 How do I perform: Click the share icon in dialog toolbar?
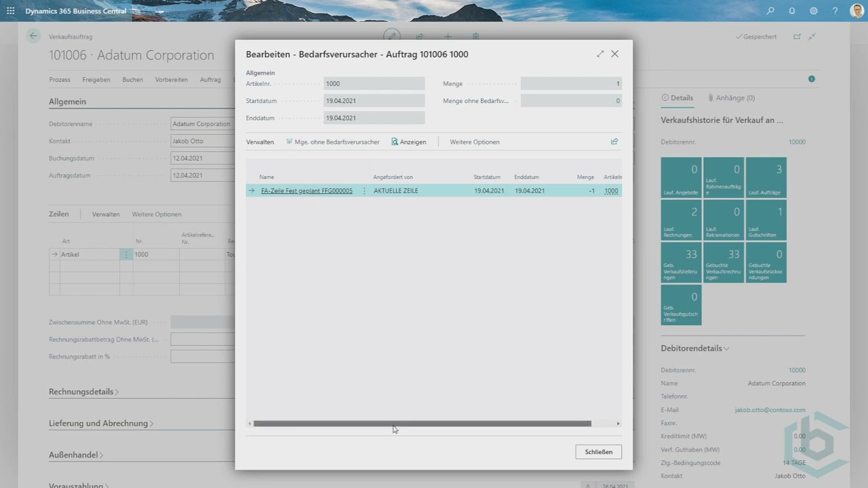tap(614, 142)
